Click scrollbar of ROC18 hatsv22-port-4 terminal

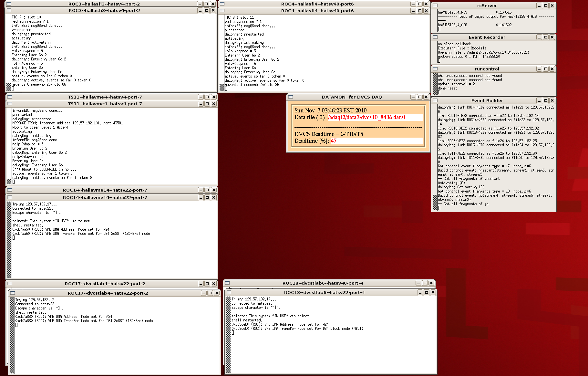229,334
